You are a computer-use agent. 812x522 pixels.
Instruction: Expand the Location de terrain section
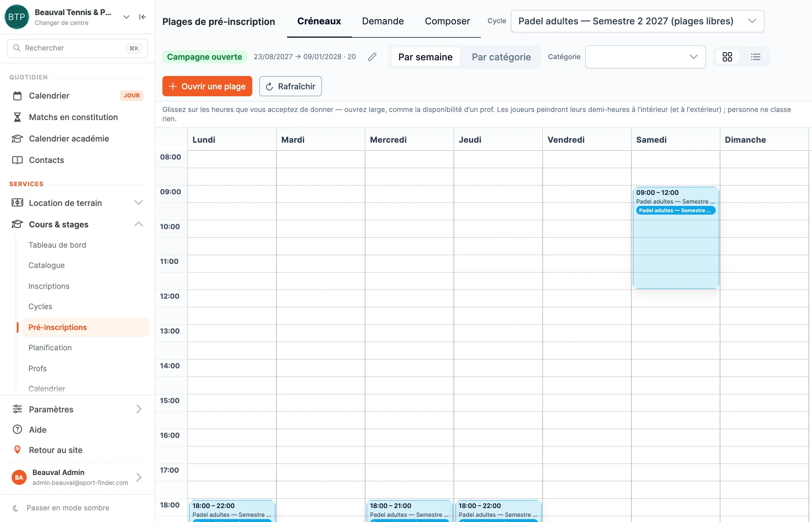coord(139,203)
